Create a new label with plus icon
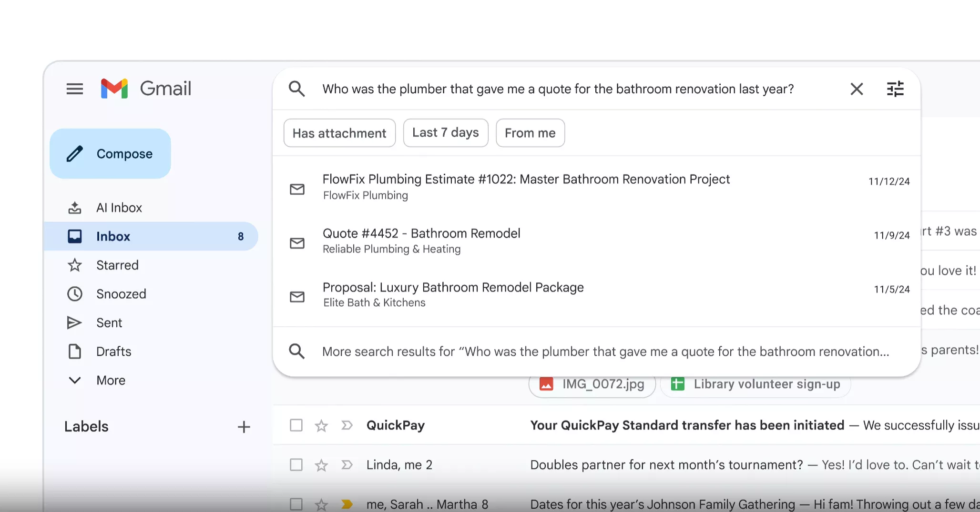 click(244, 427)
